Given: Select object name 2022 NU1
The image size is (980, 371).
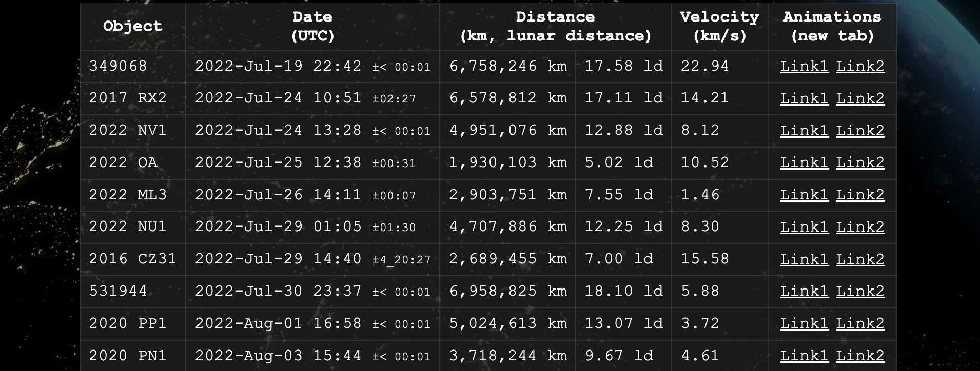Looking at the screenshot, I should 128,226.
